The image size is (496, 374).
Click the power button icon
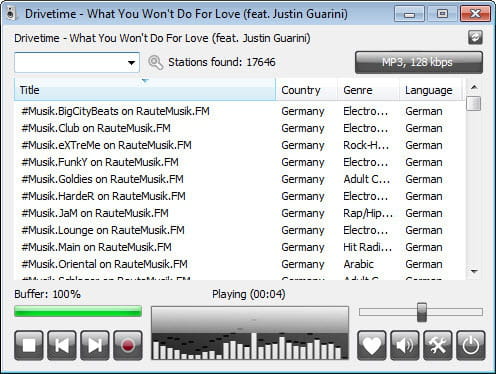[x=471, y=345]
